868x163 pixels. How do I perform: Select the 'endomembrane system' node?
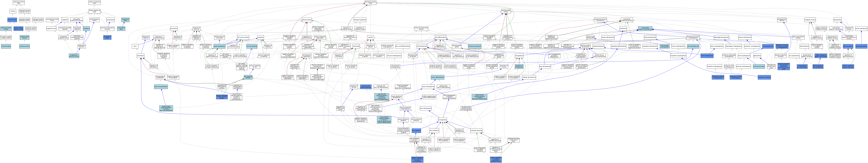(x=95, y=20)
